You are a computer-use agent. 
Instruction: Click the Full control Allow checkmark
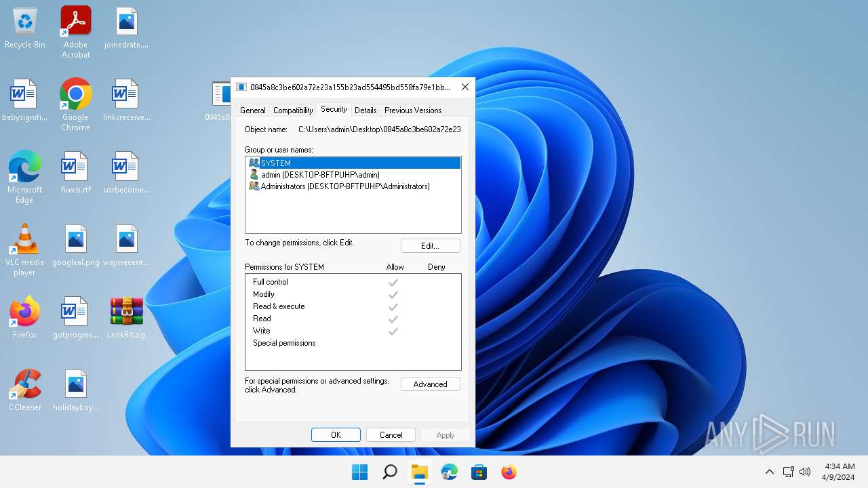[x=393, y=282]
